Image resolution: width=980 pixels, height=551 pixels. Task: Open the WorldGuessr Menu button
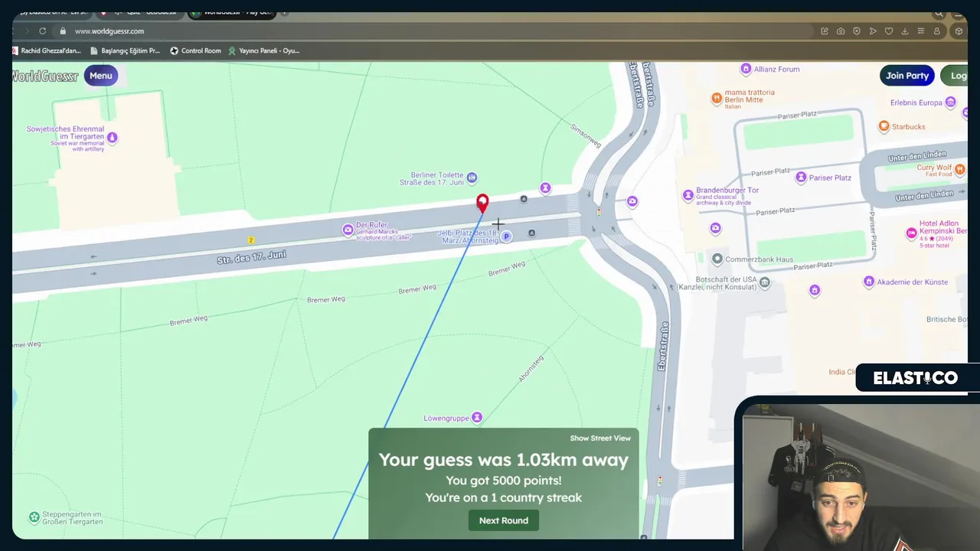point(100,75)
